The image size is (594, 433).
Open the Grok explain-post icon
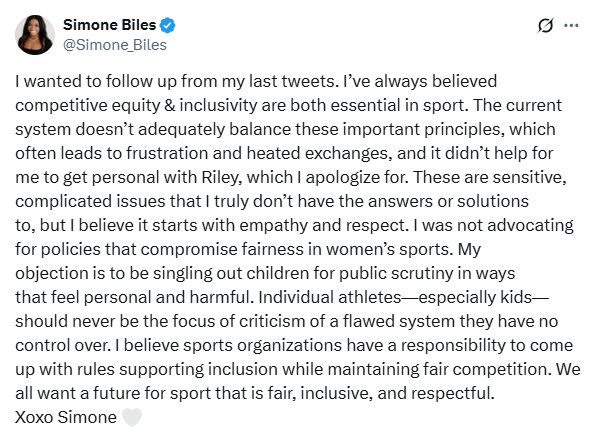point(546,26)
